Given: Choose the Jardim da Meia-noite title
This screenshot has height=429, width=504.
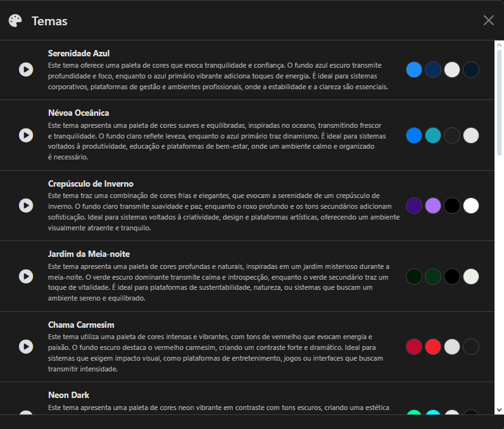Looking at the screenshot, I should click(89, 254).
